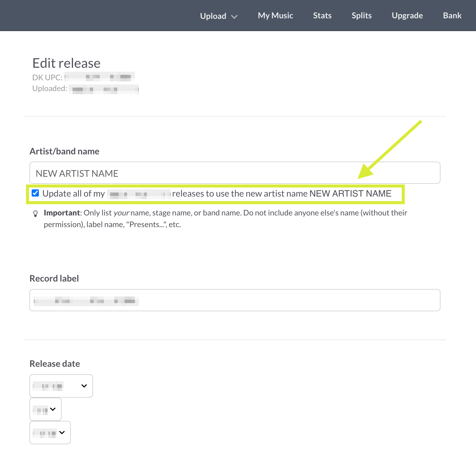Screen dimensions: 476x452
Task: Uncheck the update all releases checkbox
Action: [x=35, y=193]
